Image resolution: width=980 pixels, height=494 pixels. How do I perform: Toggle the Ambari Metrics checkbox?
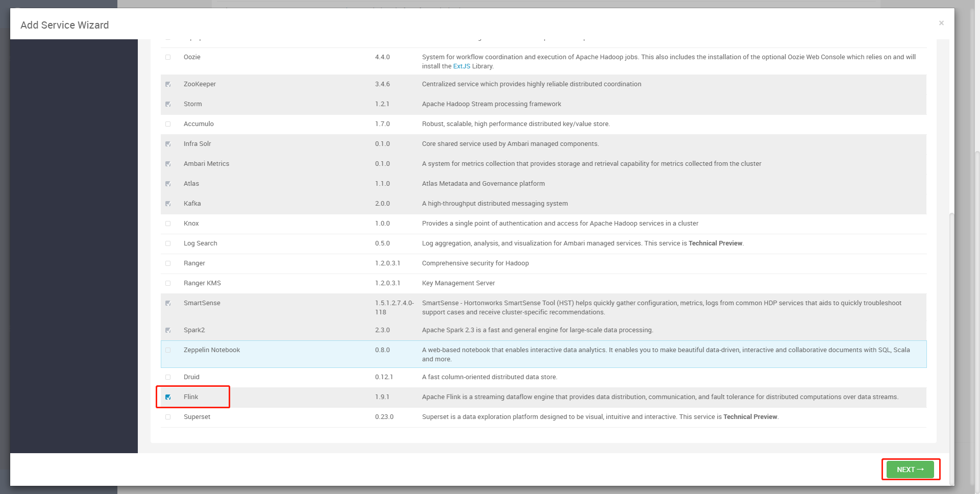click(168, 164)
